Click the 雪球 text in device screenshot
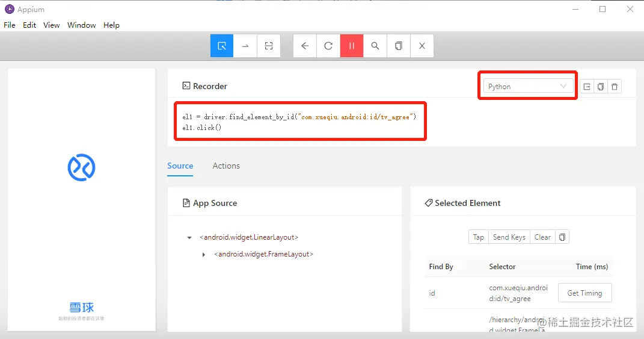The width and height of the screenshot is (644, 339). pos(81,307)
